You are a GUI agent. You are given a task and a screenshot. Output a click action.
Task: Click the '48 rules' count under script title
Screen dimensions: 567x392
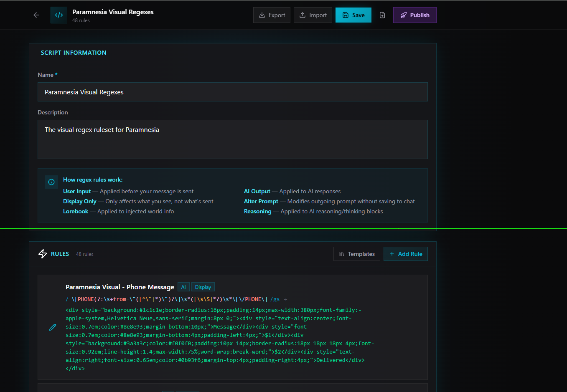click(81, 20)
